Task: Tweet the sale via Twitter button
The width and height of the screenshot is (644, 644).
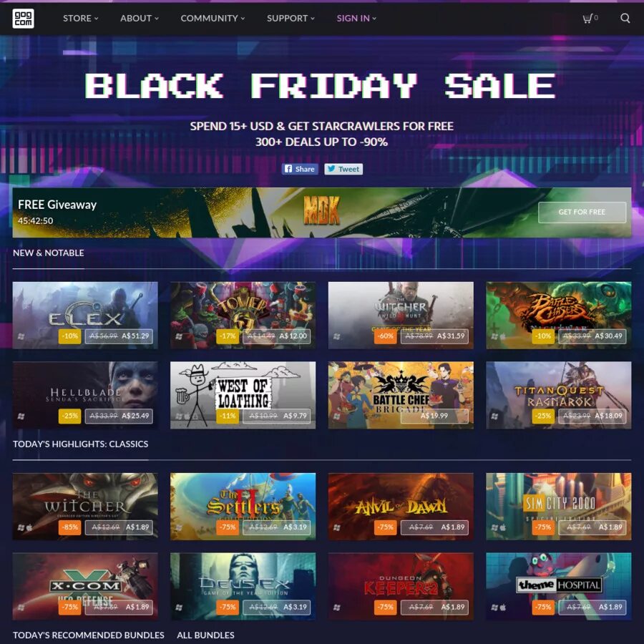Action: 343,169
